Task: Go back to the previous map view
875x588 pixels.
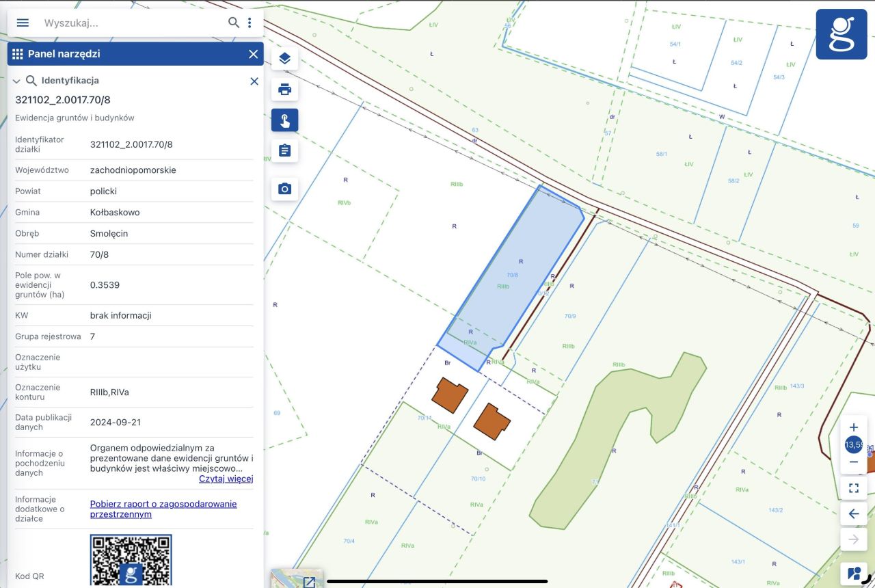Action: click(853, 514)
